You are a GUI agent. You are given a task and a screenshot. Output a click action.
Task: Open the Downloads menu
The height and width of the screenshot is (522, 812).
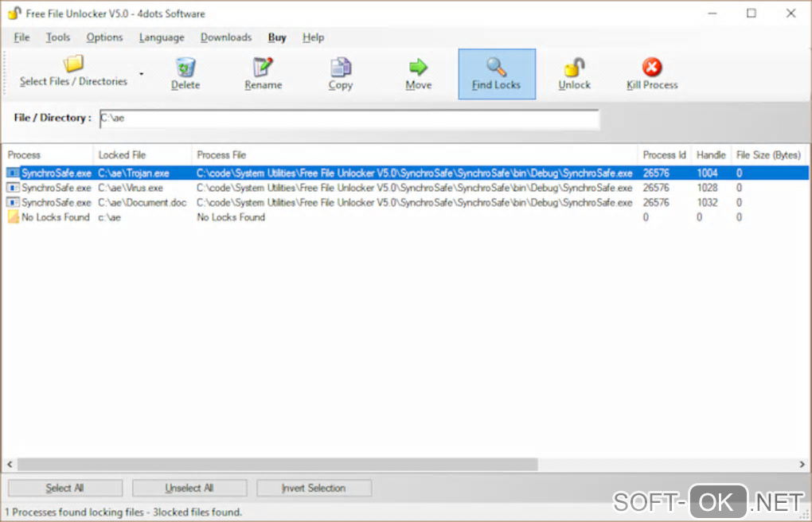(x=226, y=37)
